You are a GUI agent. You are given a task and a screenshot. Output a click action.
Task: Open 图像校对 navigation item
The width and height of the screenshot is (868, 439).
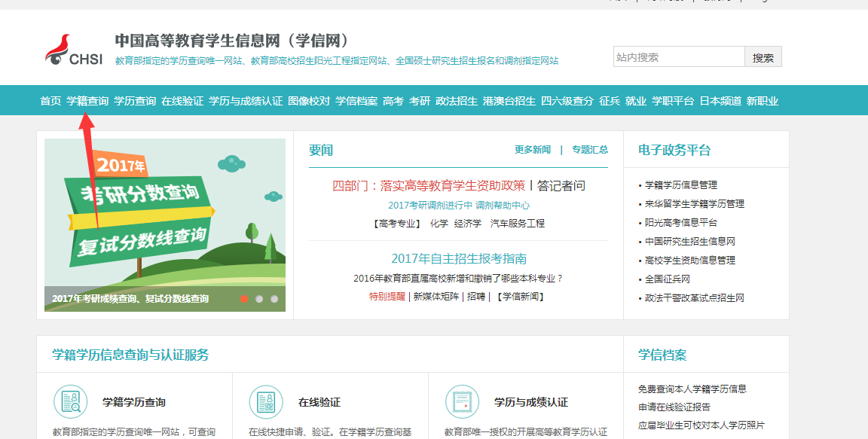click(309, 101)
